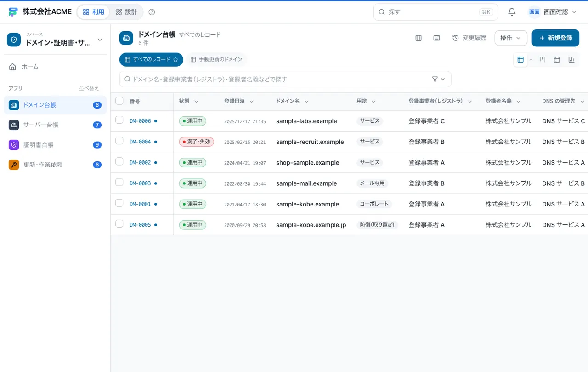Open 変更履歴 change history
The height and width of the screenshot is (372, 588).
point(469,38)
